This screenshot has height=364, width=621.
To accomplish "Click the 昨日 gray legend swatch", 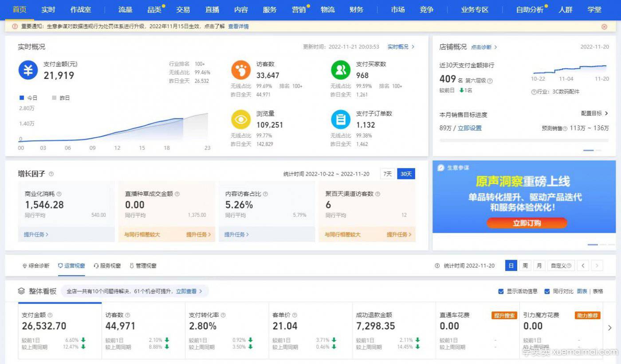I will [x=54, y=98].
